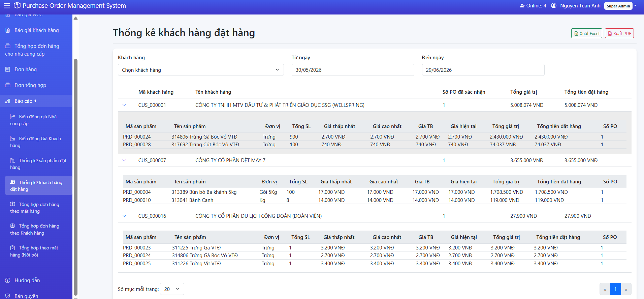Open the Đơn hàng menu item
This screenshot has height=299, width=644.
point(36,69)
